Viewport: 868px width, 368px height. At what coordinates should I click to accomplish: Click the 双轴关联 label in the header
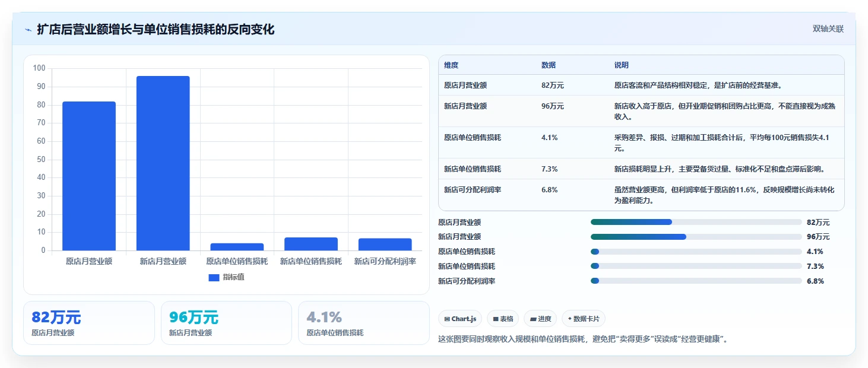[828, 29]
